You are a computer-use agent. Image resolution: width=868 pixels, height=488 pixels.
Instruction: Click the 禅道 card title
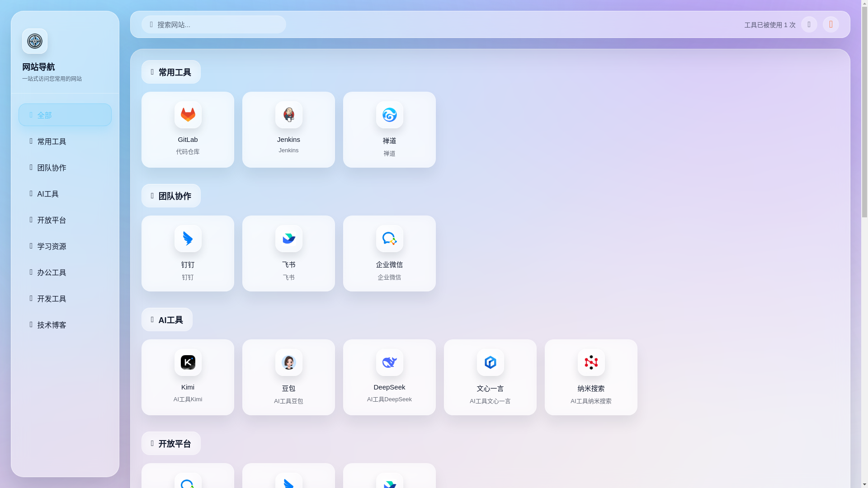pyautogui.click(x=389, y=141)
